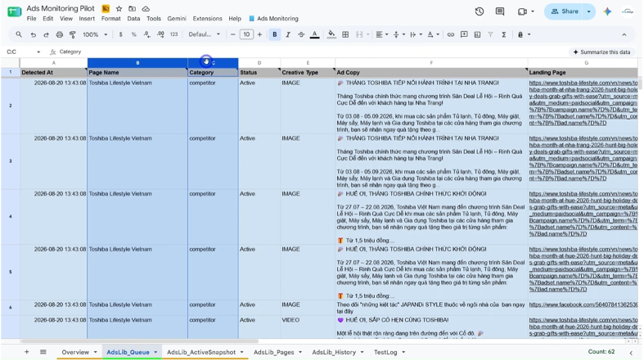This screenshot has height=361, width=644.
Task: Open zoom level 100% dropdown
Action: (x=95, y=35)
